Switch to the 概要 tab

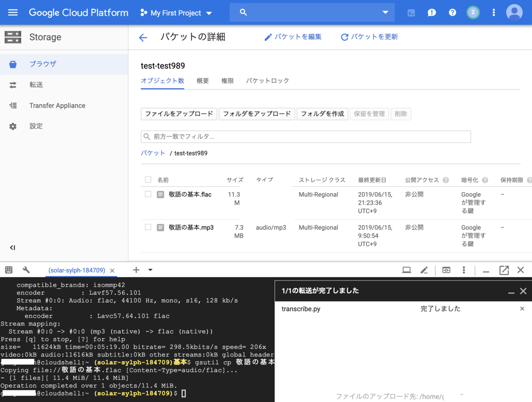[x=203, y=81]
